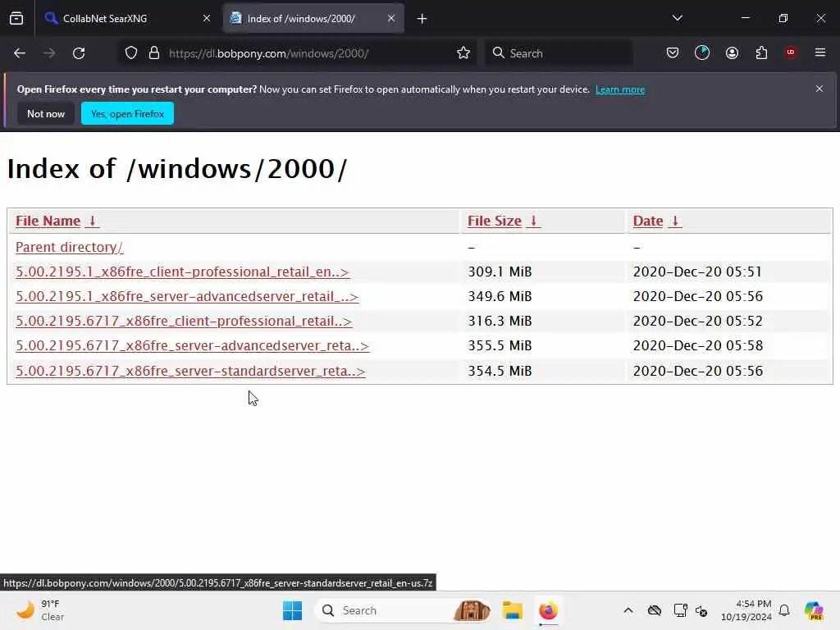Click the cloud sync tray icon

tap(655, 610)
